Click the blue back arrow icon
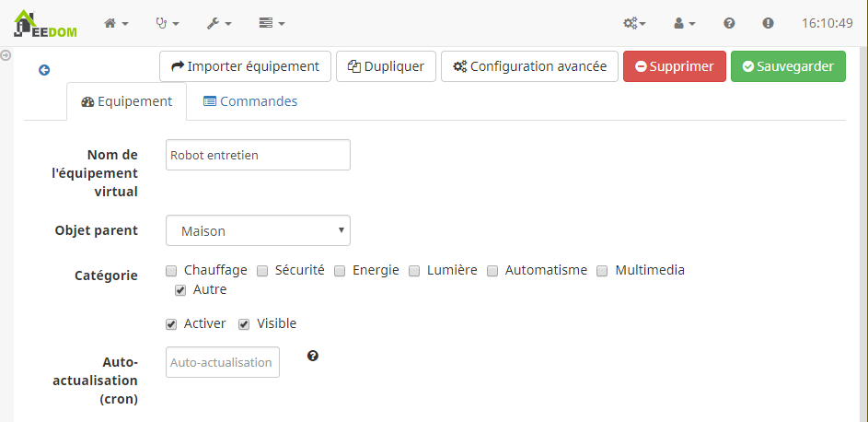 pyautogui.click(x=44, y=70)
